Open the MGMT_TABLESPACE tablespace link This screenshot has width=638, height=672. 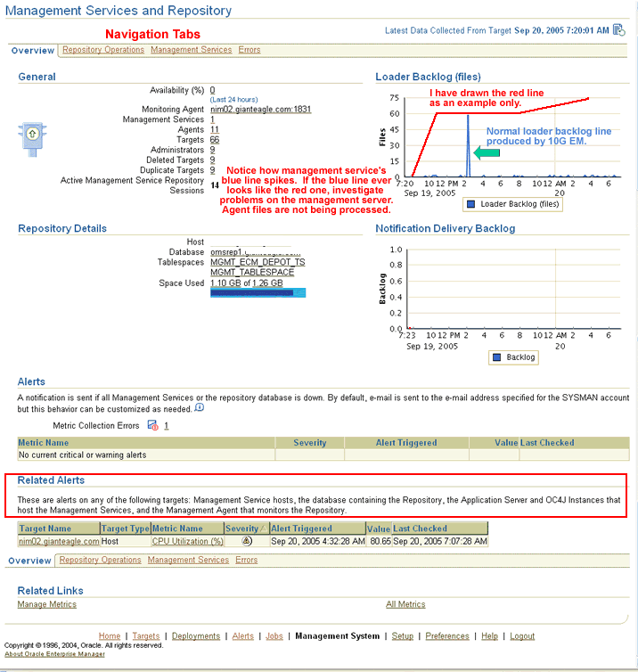252,273
